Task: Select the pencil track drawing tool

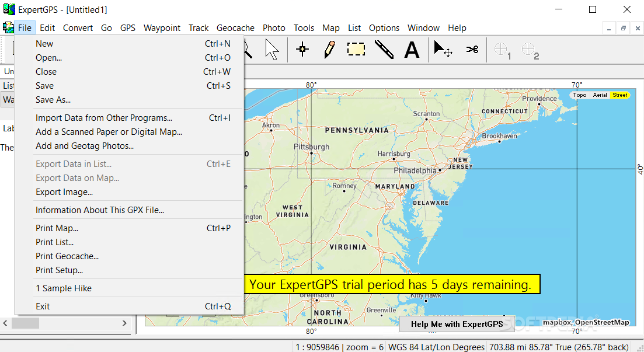Action: tap(329, 50)
